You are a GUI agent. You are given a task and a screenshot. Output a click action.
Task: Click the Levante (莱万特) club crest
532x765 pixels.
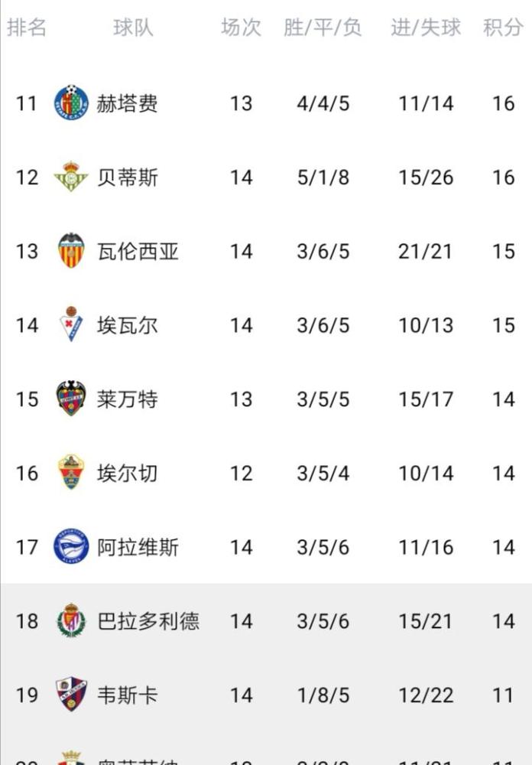point(71,399)
